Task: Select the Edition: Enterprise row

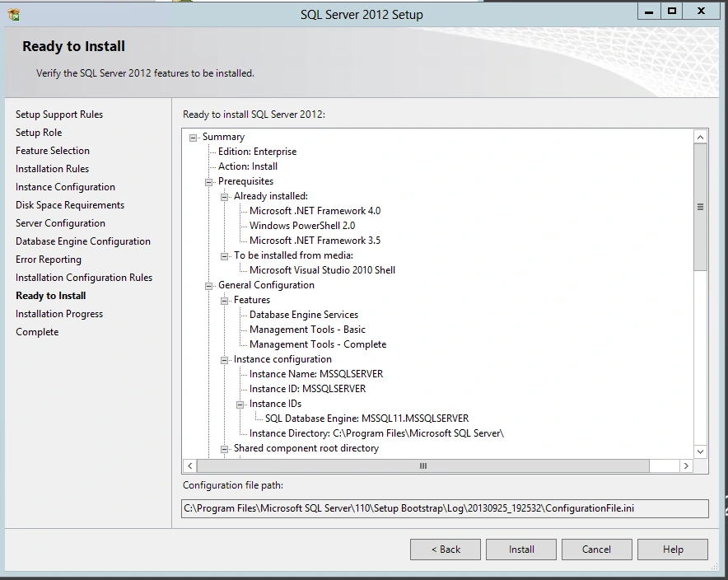Action: (x=257, y=152)
